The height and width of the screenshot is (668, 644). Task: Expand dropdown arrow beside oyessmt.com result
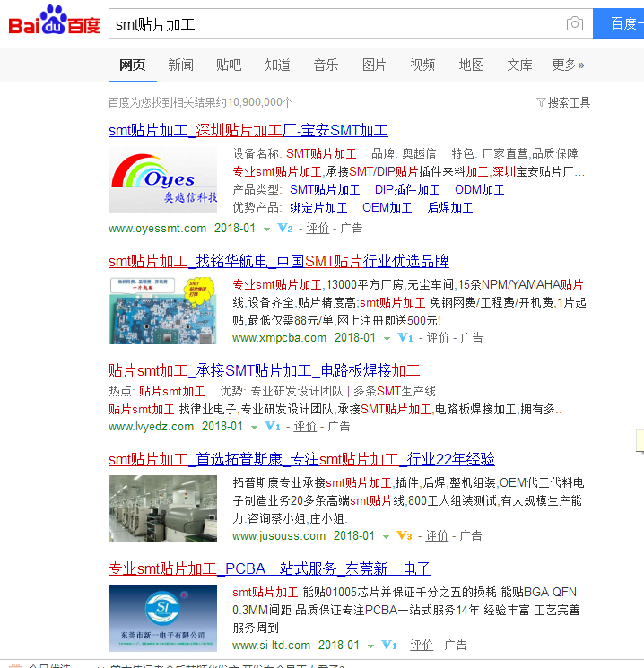pyautogui.click(x=267, y=230)
